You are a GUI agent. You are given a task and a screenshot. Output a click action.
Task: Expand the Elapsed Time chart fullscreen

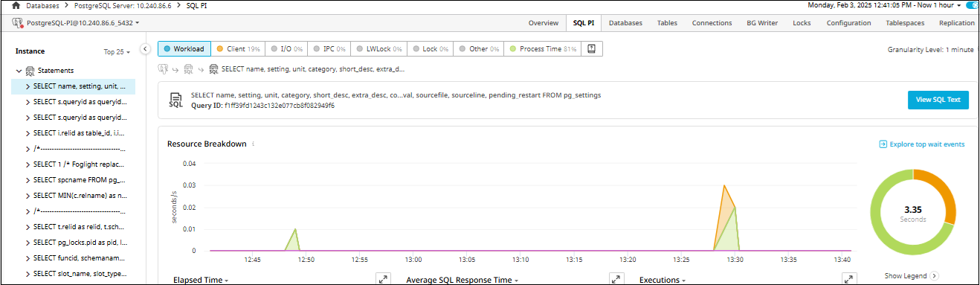383,279
